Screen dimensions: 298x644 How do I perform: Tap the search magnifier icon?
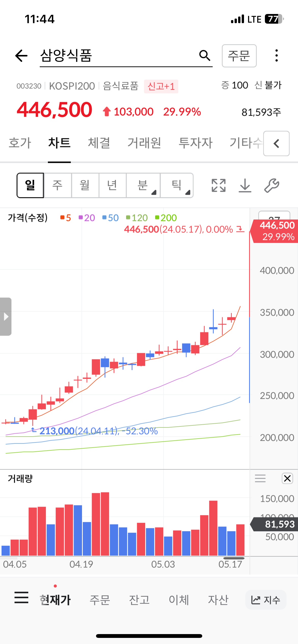[205, 55]
